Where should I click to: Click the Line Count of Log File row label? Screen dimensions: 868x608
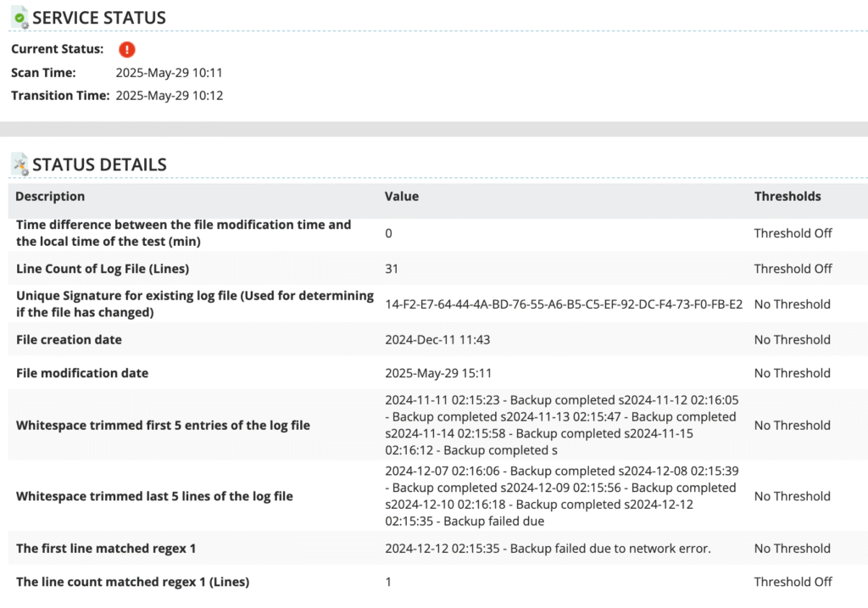pyautogui.click(x=103, y=269)
